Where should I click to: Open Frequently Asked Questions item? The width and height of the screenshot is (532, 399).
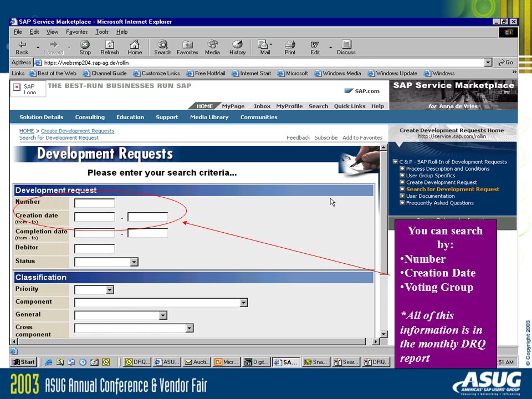click(439, 203)
